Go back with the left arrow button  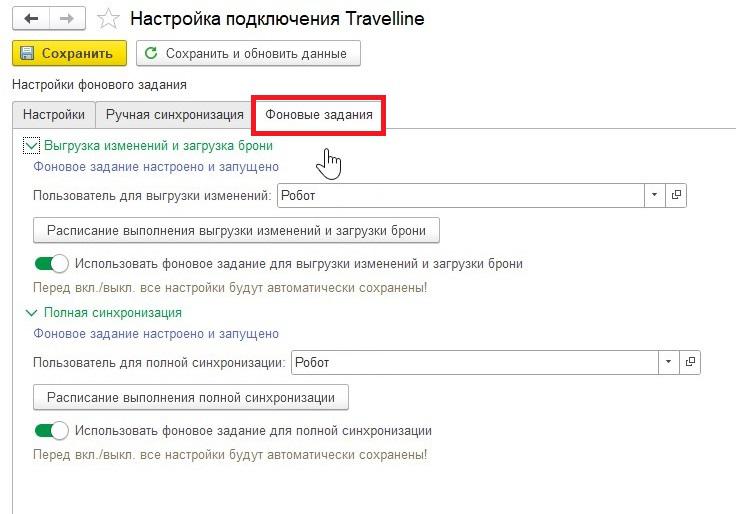pyautogui.click(x=31, y=19)
